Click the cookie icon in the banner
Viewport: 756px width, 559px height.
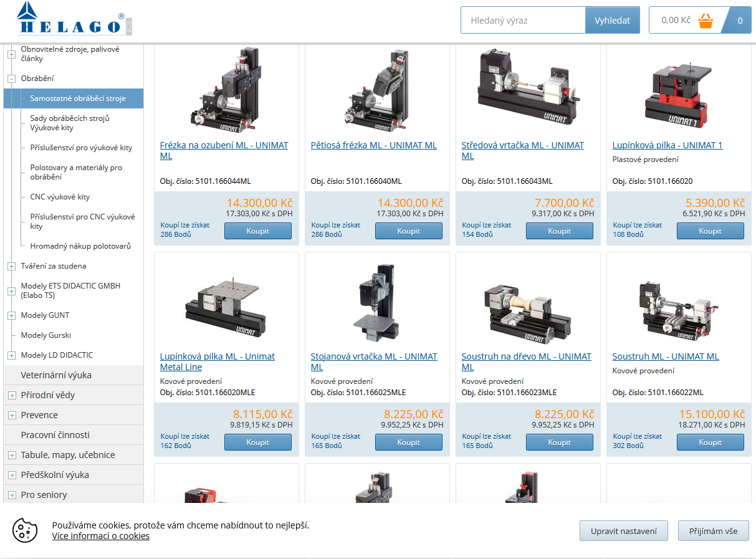pyautogui.click(x=25, y=530)
